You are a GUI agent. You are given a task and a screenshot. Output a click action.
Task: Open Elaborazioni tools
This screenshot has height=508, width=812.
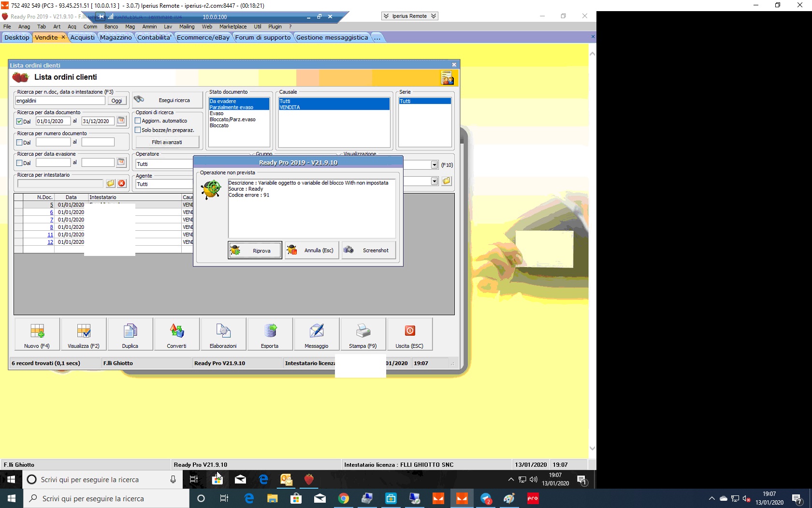click(x=223, y=334)
